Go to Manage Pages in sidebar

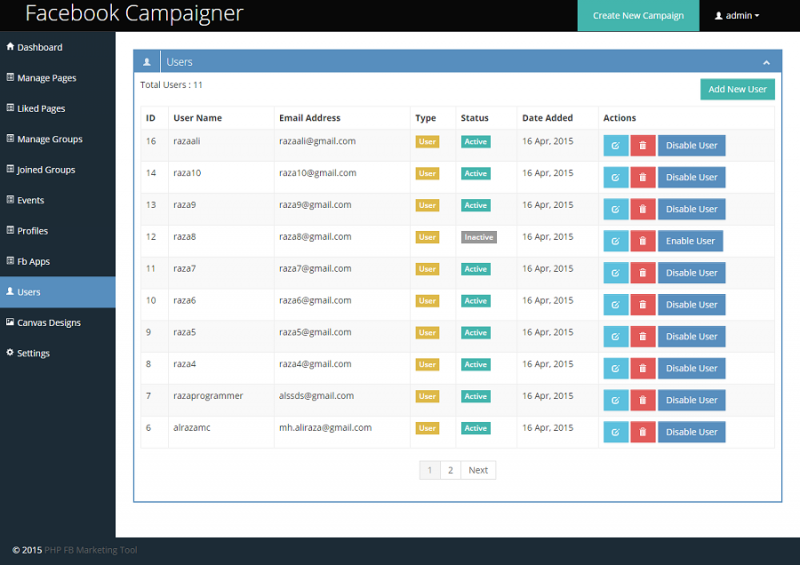58,78
